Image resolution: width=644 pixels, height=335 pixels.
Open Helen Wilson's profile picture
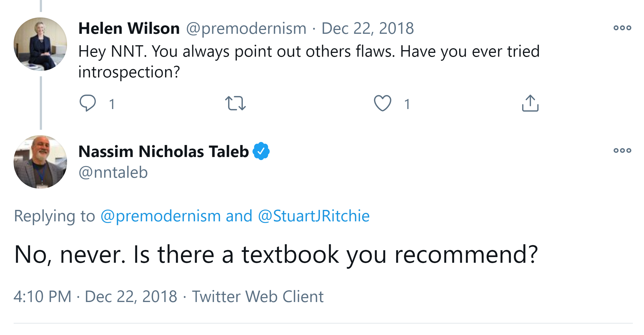(x=40, y=44)
